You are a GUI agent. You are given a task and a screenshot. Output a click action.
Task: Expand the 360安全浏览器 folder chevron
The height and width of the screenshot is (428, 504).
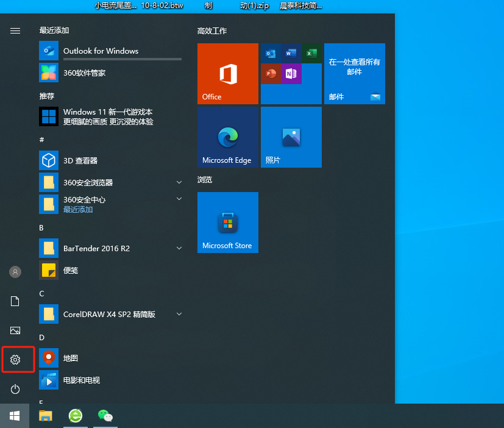(179, 182)
